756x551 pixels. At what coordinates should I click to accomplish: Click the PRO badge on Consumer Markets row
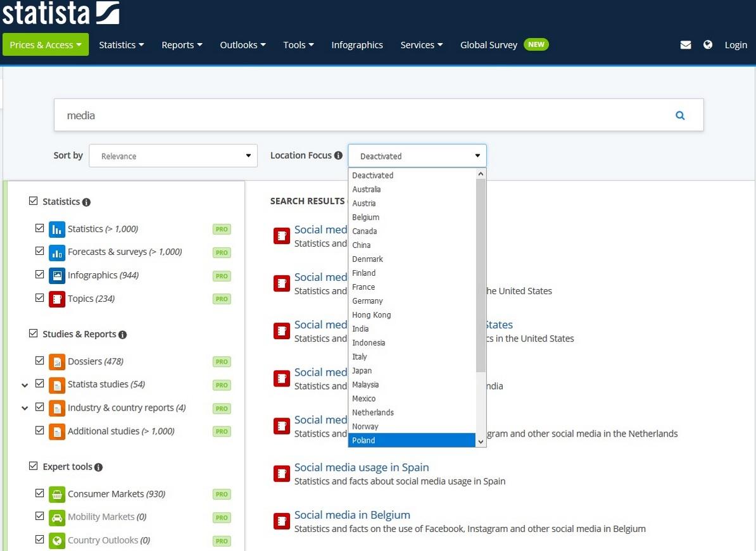[222, 494]
